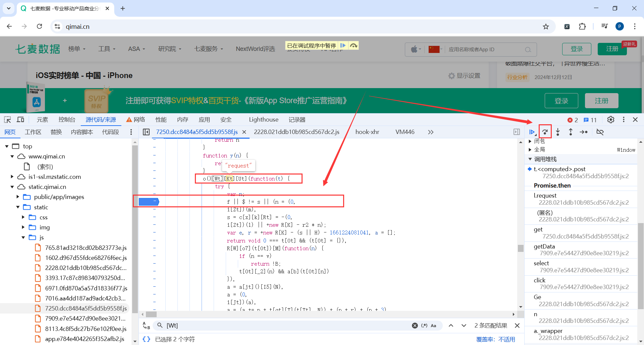
Task: Open more Sources navigator tabs menu
Action: coord(131,132)
